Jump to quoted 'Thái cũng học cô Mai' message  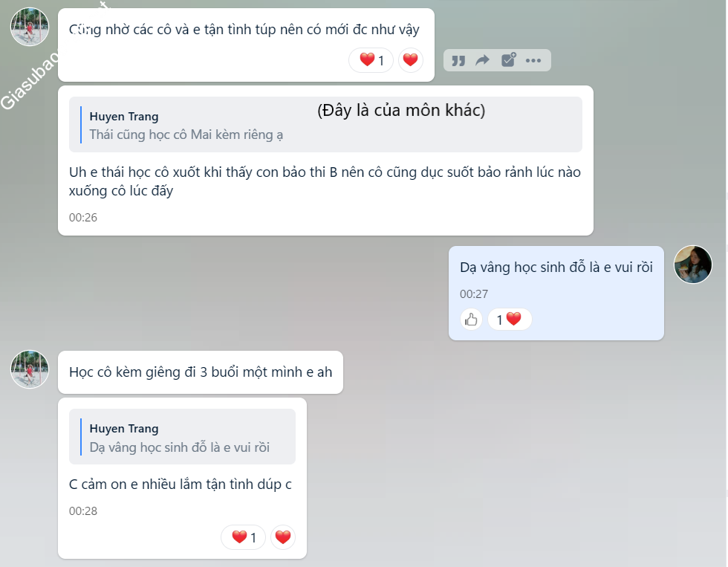(x=325, y=124)
